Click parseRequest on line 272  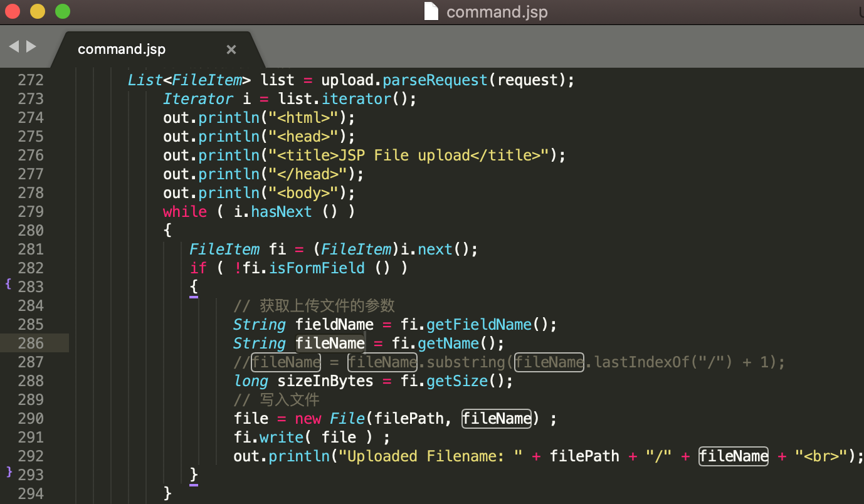[x=435, y=80]
